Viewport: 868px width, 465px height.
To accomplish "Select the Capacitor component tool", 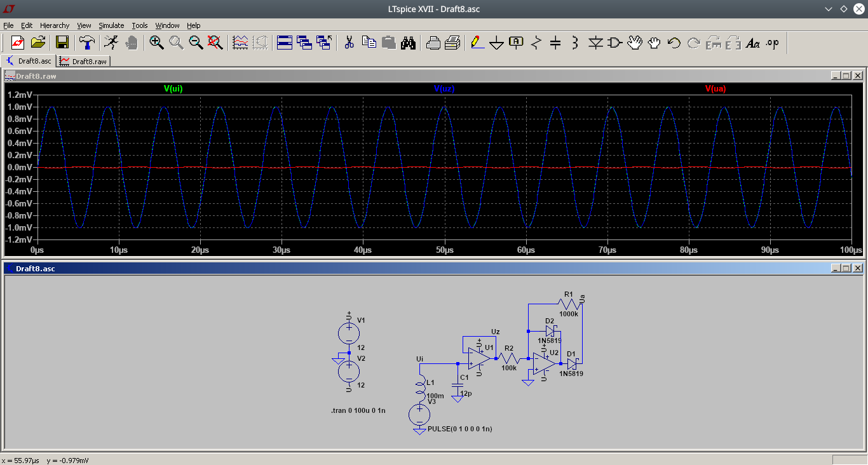I will tap(555, 43).
